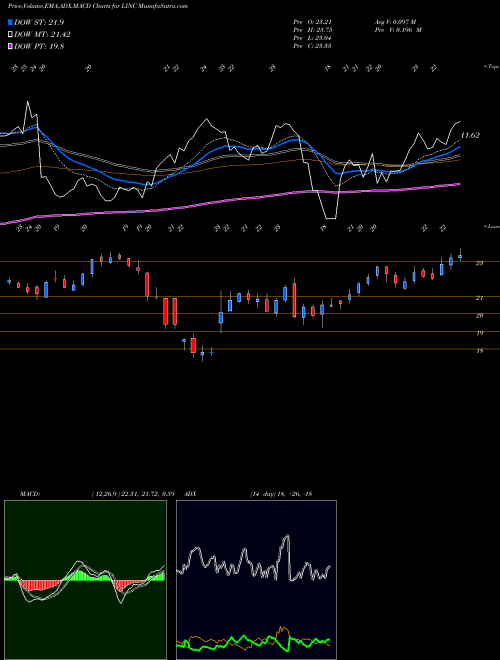Click the 19 price axis label
The image size is (500, 660).
click(x=479, y=333)
